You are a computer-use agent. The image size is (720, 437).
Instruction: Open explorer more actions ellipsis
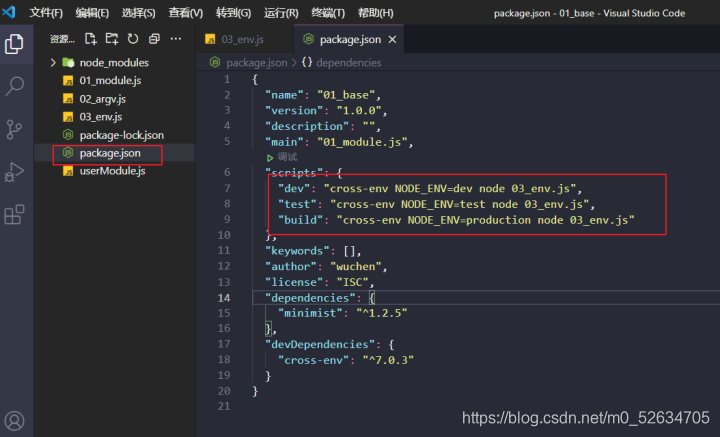(176, 39)
